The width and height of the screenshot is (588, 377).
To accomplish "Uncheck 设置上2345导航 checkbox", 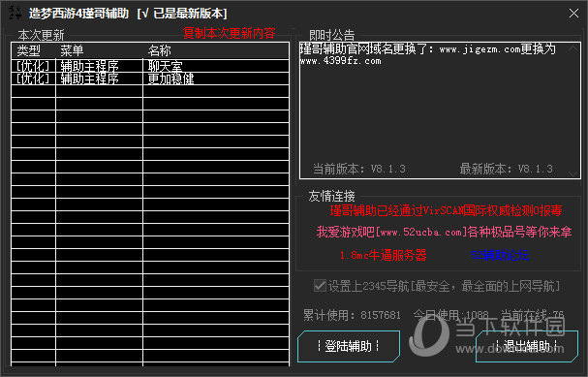I will point(320,286).
